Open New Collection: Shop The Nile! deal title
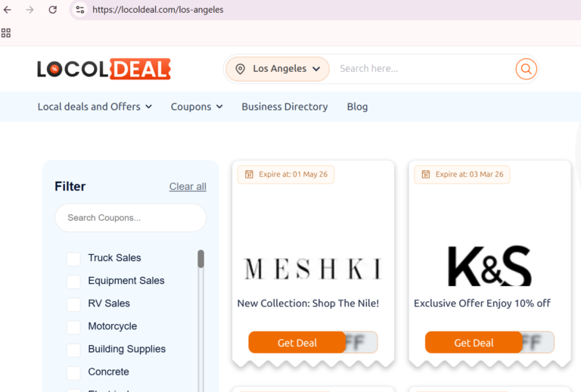 309,303
